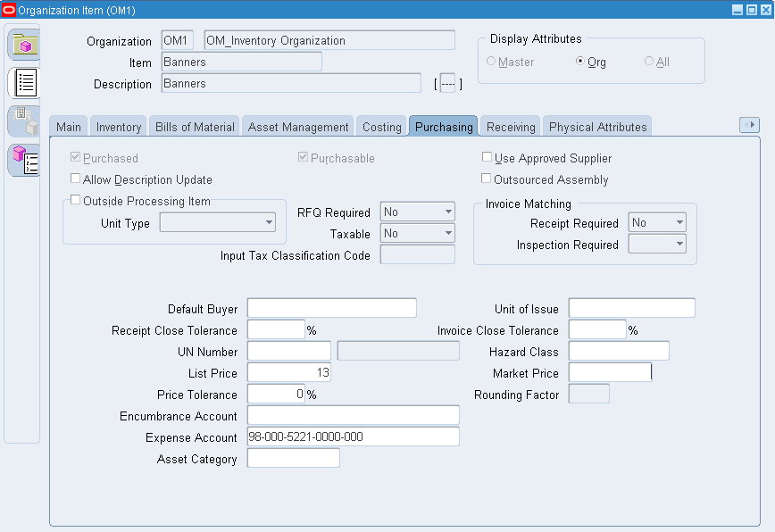
Task: Go to the Inventory tab
Action: click(119, 127)
